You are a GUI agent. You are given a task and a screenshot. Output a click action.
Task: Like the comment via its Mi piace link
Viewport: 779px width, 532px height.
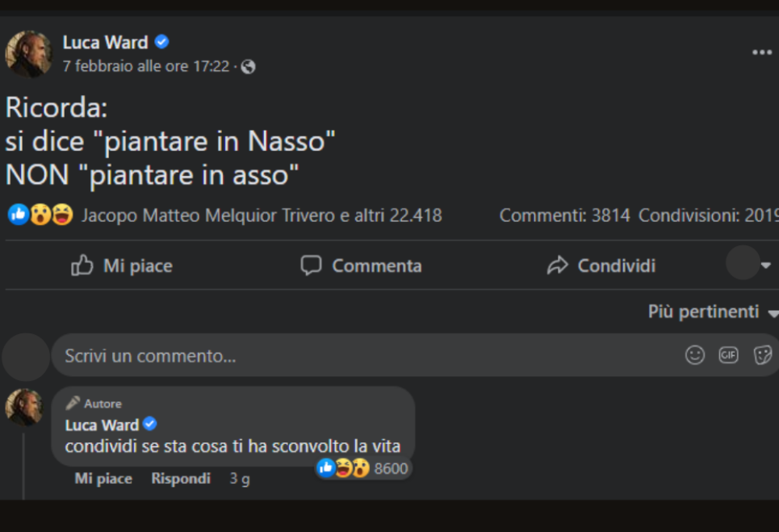pos(103,479)
